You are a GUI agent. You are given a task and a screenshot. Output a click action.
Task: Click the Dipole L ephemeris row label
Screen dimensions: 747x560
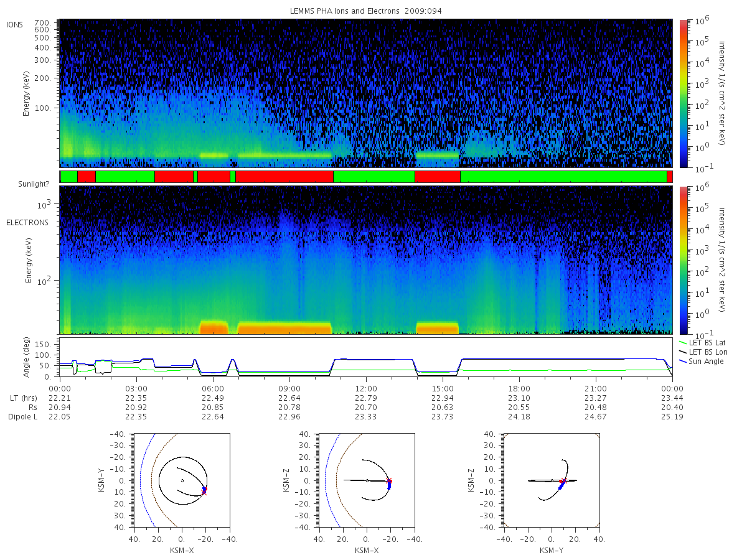22,417
